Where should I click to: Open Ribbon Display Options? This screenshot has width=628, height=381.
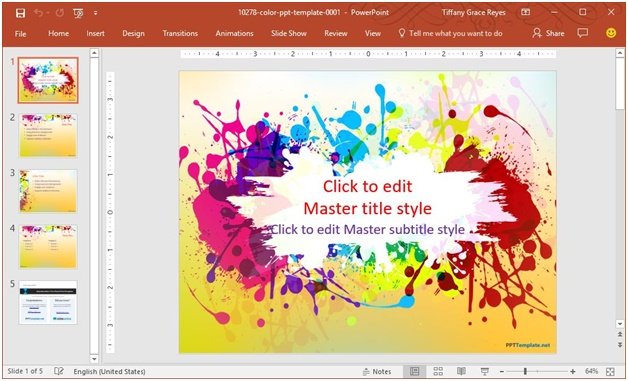(525, 12)
